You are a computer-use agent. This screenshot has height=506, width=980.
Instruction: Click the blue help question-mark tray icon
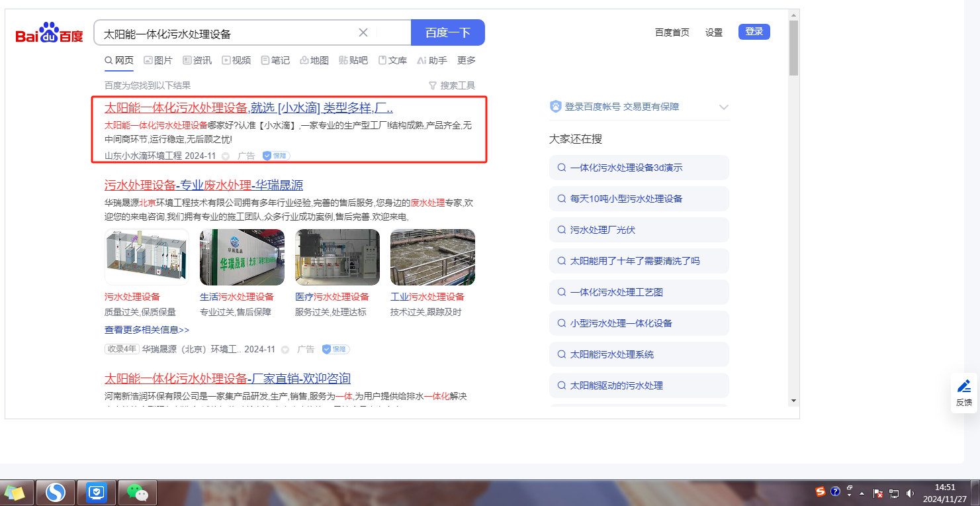point(835,491)
